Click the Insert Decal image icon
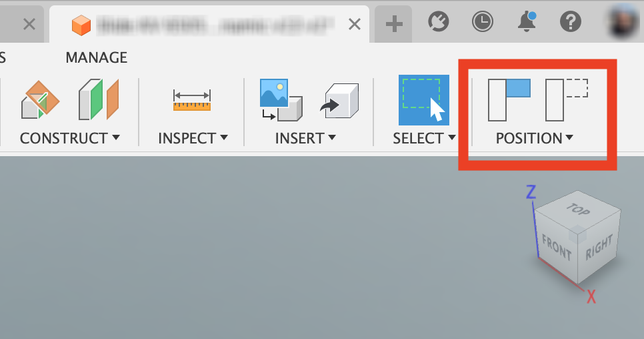Screen dimensions: 644x339 [281, 100]
